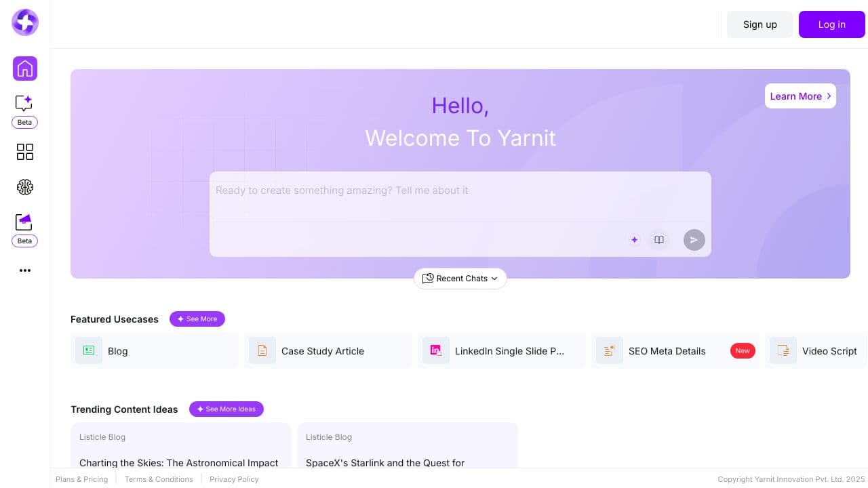Click the Sign up button
868x488 pixels.
coord(760,24)
